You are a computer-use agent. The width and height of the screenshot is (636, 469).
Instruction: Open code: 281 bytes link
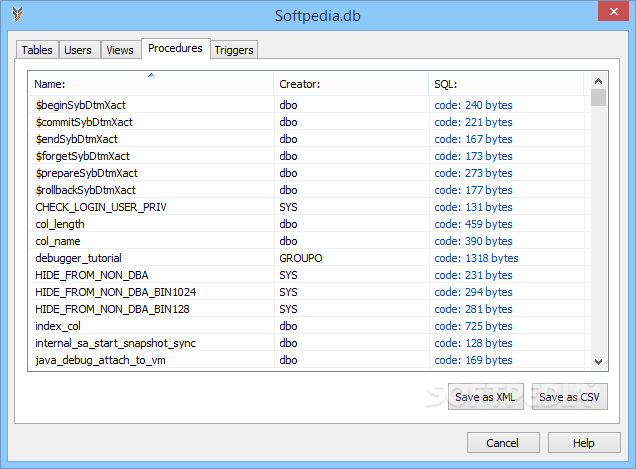click(x=473, y=310)
